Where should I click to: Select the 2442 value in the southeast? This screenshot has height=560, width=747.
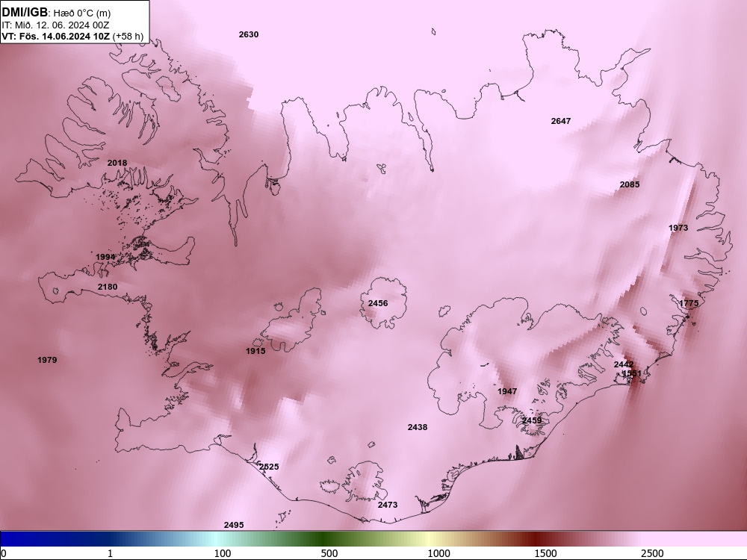coord(624,365)
